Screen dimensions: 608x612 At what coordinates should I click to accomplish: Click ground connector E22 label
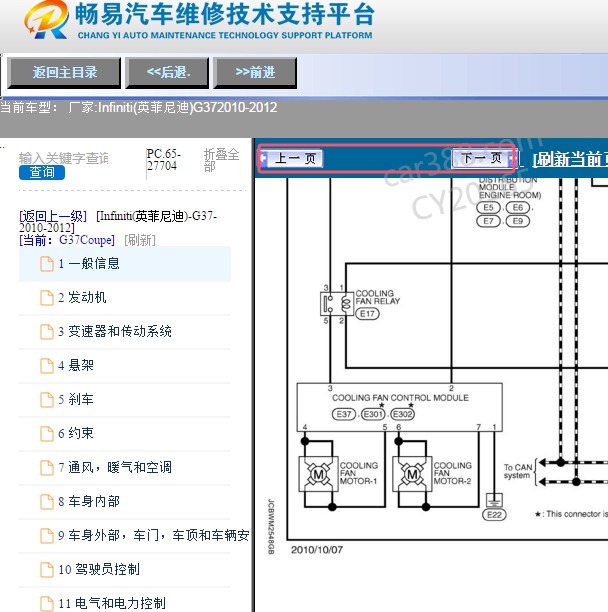click(x=494, y=515)
